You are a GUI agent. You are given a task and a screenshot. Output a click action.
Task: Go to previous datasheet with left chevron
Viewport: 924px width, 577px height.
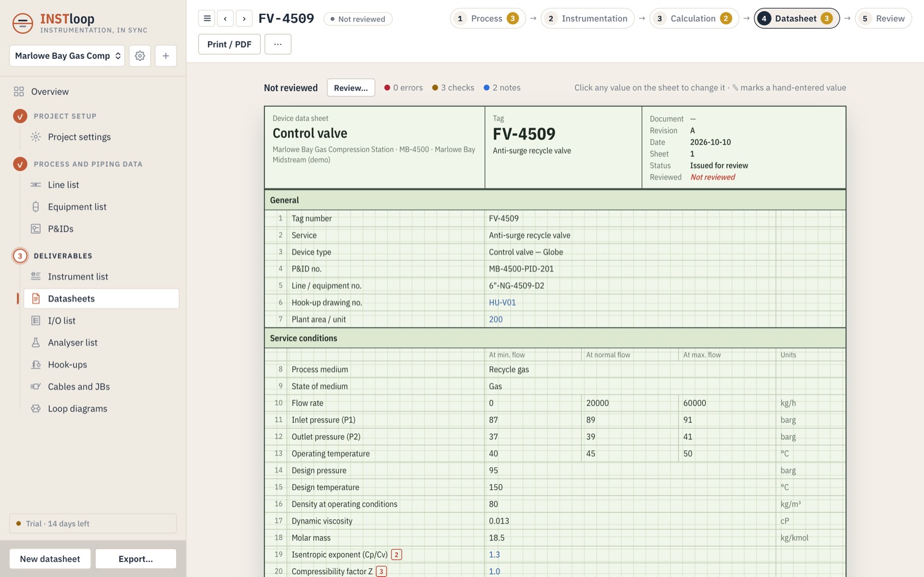[225, 18]
